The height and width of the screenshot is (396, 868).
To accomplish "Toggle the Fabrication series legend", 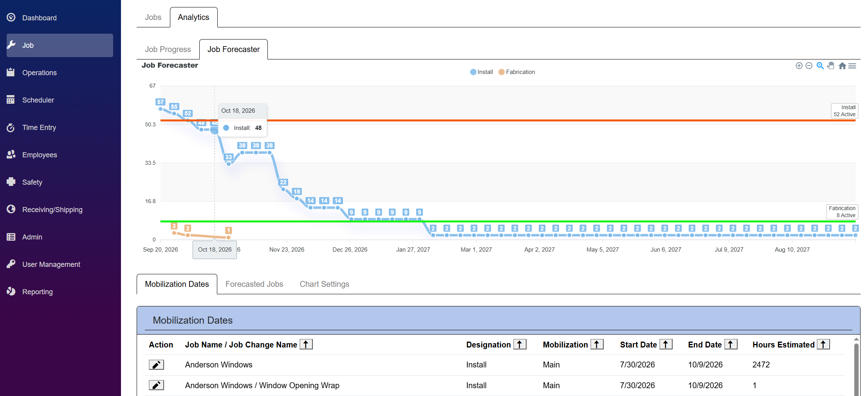I will point(517,72).
